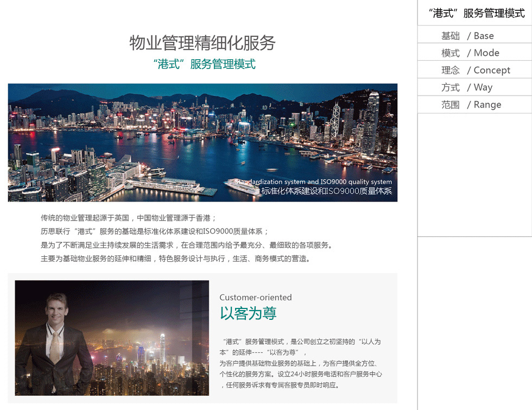Screen dimensions: 532x410
Task: Click the line mentioning 历思联行 ISO9000质量体系
Action: pyautogui.click(x=155, y=231)
